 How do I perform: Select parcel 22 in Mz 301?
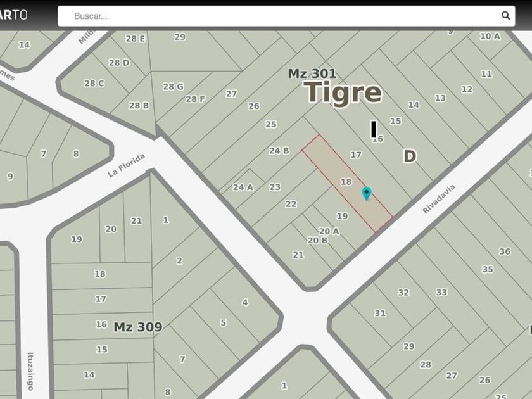(x=291, y=204)
